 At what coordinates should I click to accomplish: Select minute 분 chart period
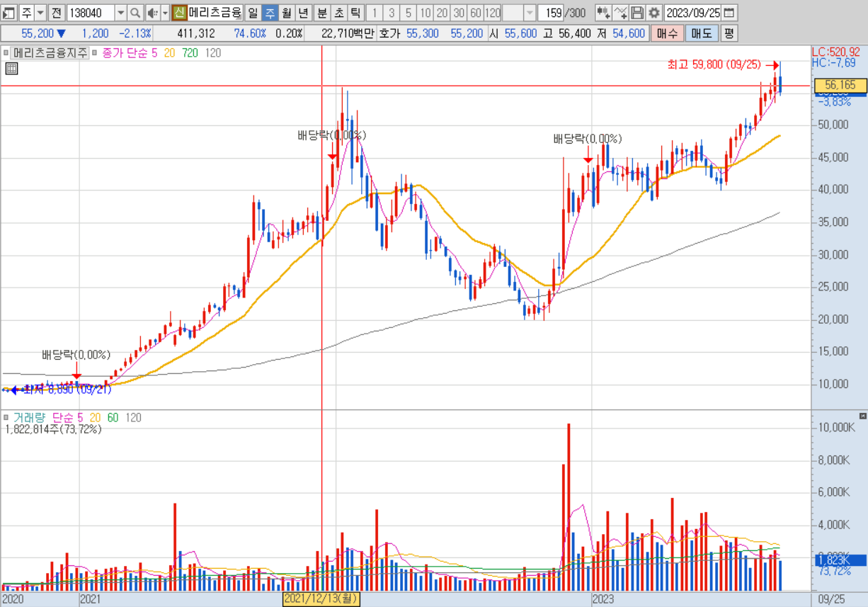[x=321, y=13]
